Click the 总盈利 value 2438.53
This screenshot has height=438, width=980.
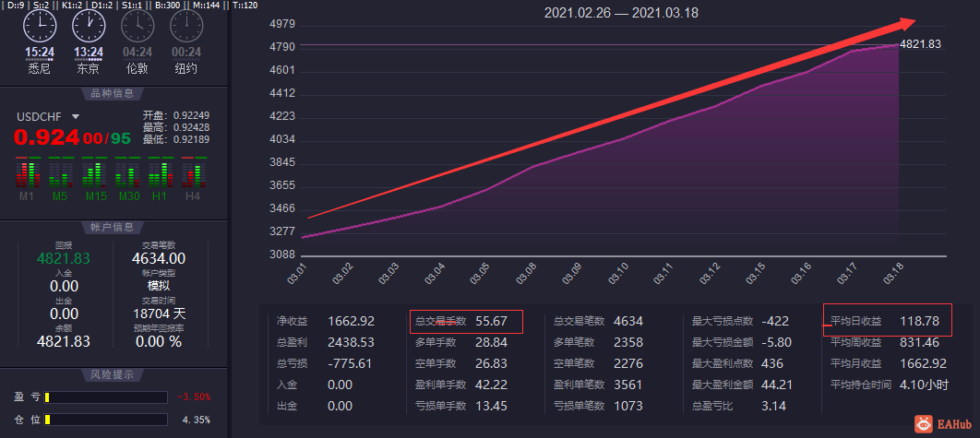tap(352, 342)
